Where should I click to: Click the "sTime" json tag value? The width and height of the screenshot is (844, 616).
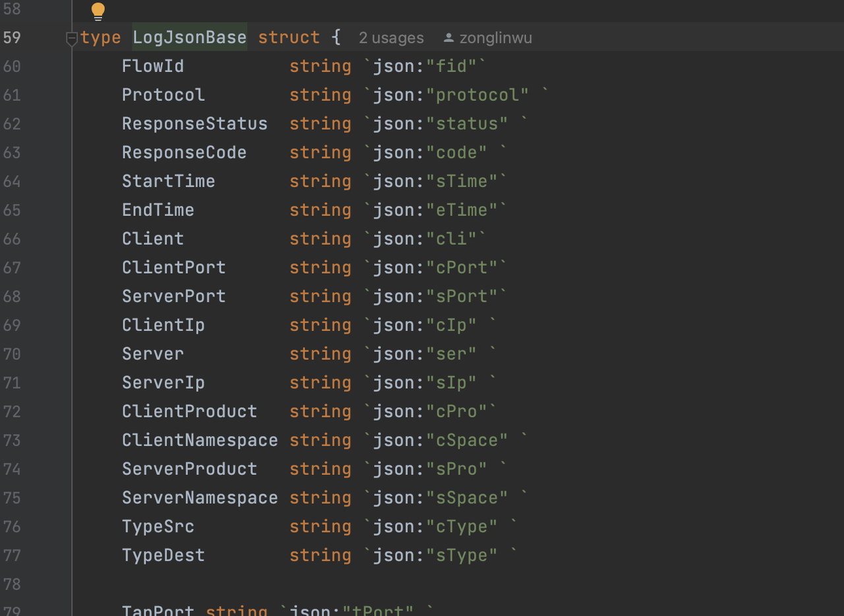(x=462, y=181)
